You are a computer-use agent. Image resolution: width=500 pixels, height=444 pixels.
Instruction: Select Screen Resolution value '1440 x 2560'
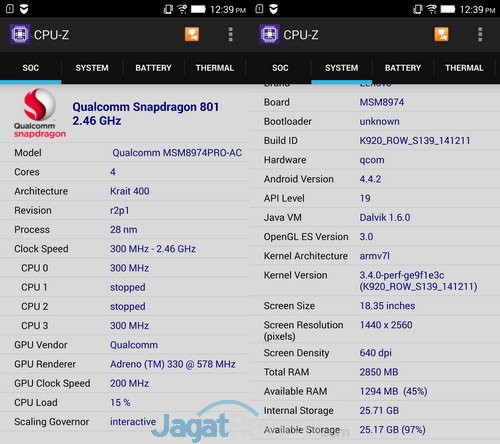point(386,325)
